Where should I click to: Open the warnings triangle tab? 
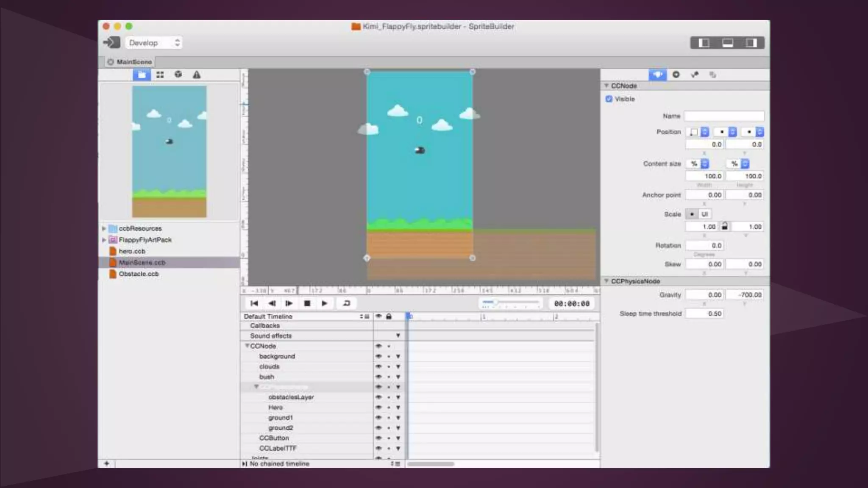point(197,75)
